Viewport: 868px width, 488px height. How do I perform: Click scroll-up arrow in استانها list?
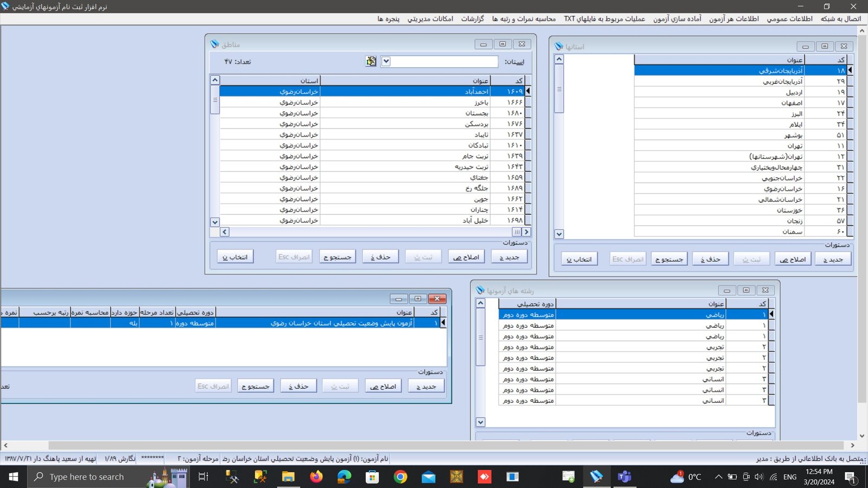(559, 59)
